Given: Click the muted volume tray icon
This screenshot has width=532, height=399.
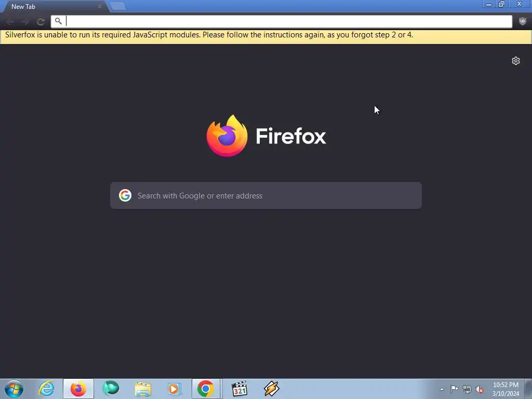Looking at the screenshot, I should (x=480, y=389).
